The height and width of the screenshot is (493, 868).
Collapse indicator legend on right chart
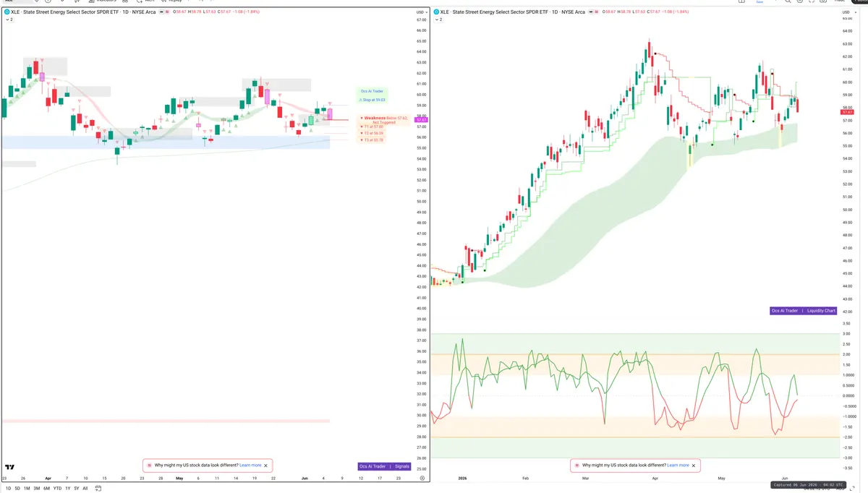click(x=439, y=20)
